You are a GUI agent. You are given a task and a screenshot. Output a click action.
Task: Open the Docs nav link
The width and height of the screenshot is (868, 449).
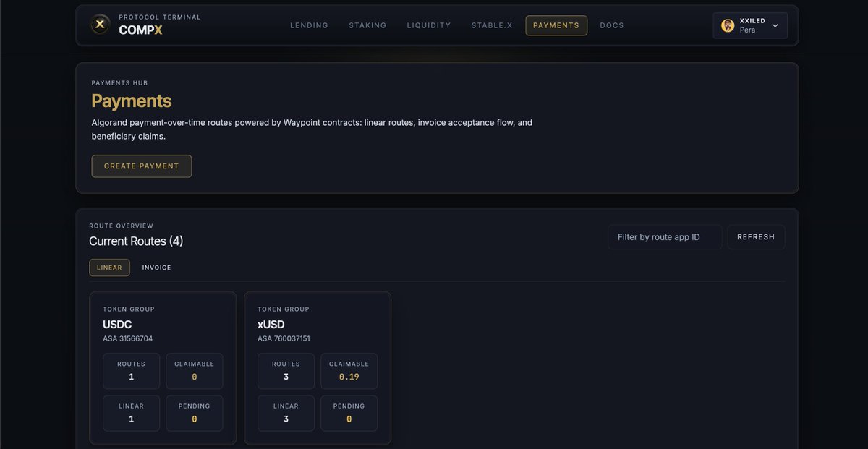612,25
